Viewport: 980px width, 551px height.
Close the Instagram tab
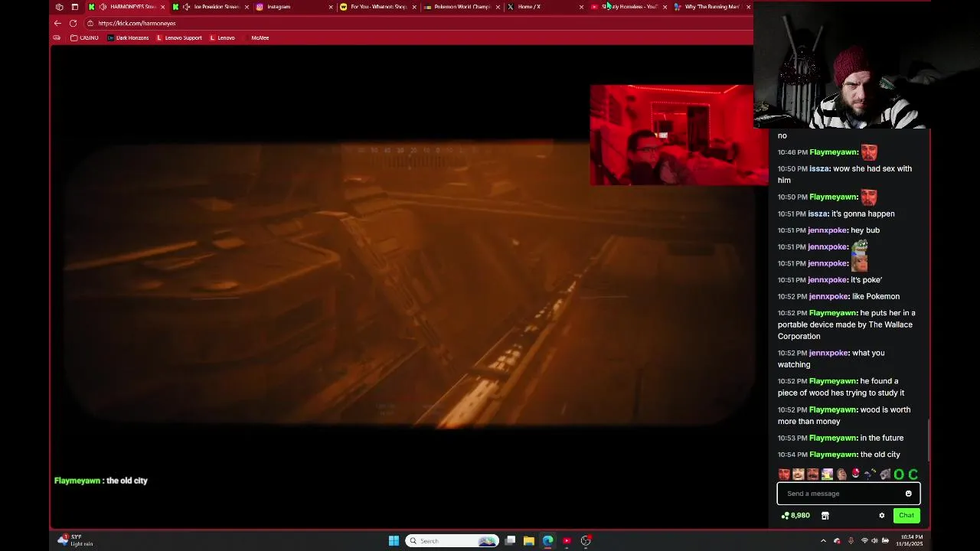click(331, 7)
